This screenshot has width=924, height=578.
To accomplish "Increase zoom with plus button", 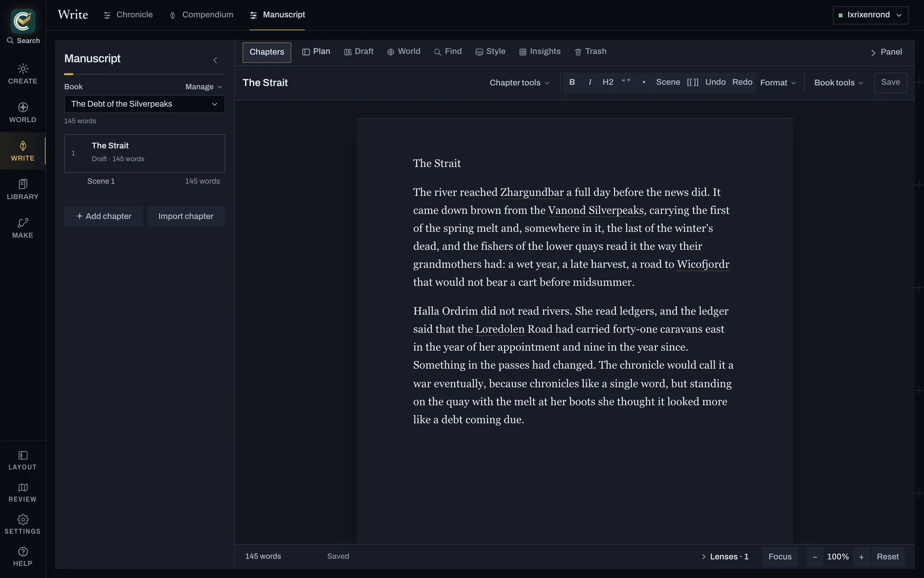I will [861, 557].
